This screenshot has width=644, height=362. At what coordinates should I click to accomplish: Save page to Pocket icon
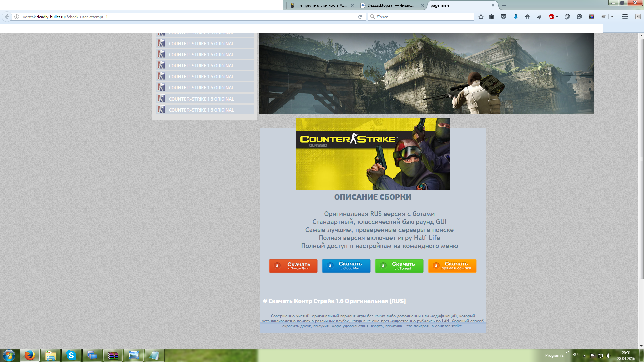coord(503,17)
